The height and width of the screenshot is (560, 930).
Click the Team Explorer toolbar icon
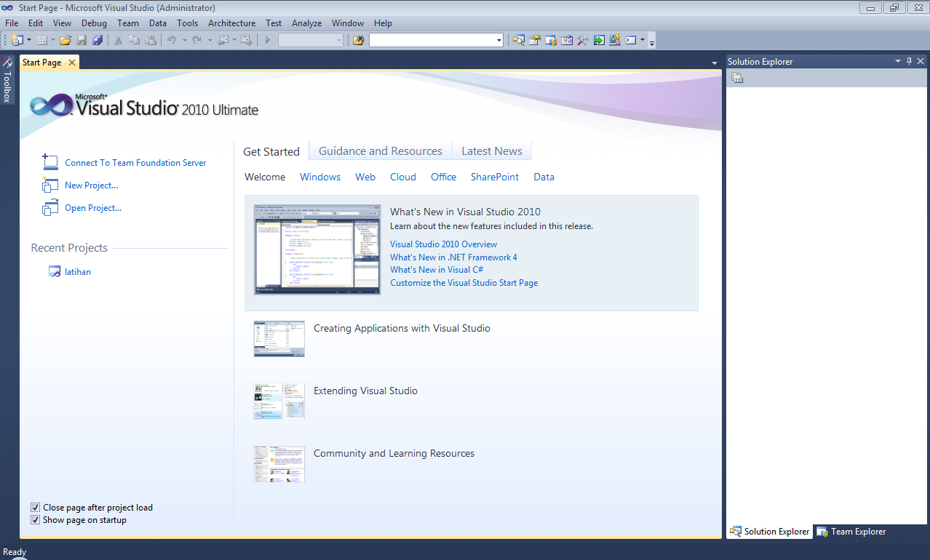(551, 40)
